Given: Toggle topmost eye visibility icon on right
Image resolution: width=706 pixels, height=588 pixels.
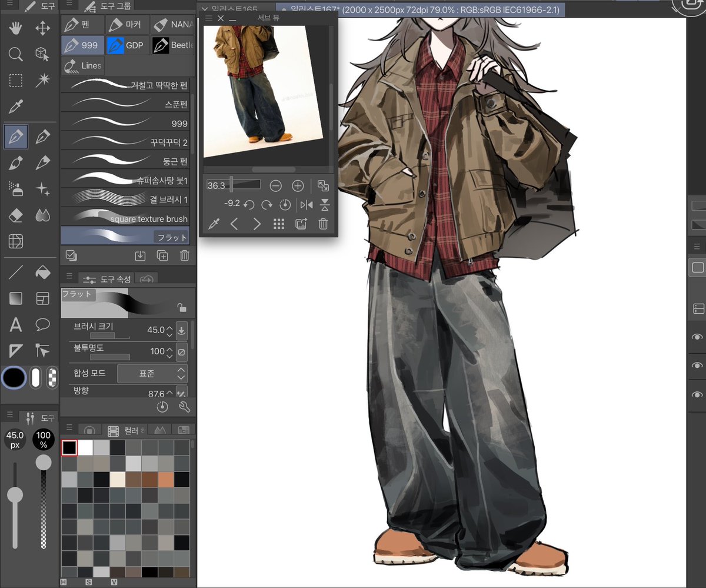Looking at the screenshot, I should pos(698,337).
